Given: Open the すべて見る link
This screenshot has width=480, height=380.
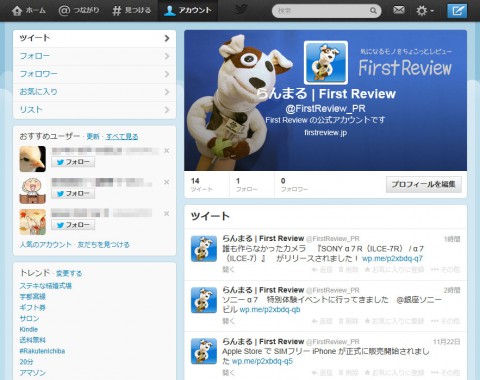Looking at the screenshot, I should coord(122,137).
